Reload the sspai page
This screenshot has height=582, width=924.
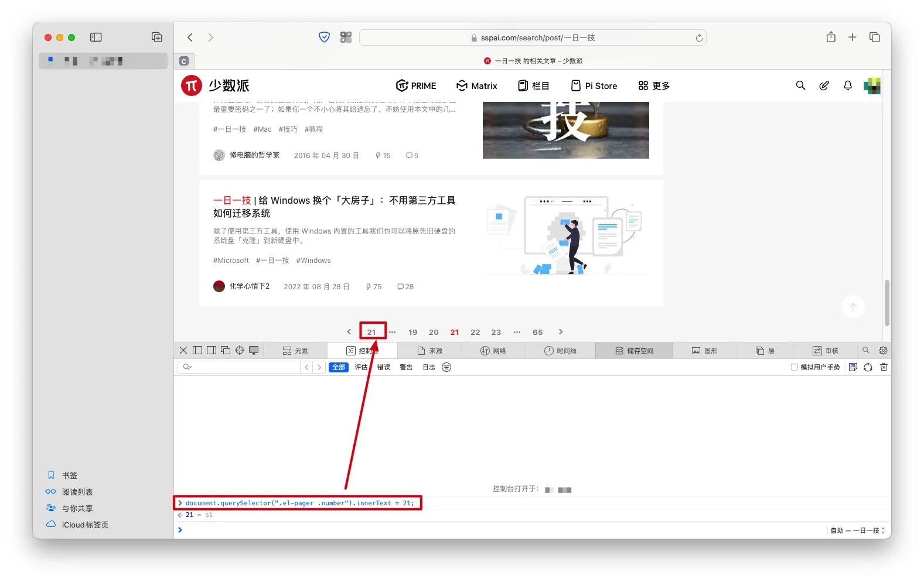(699, 37)
